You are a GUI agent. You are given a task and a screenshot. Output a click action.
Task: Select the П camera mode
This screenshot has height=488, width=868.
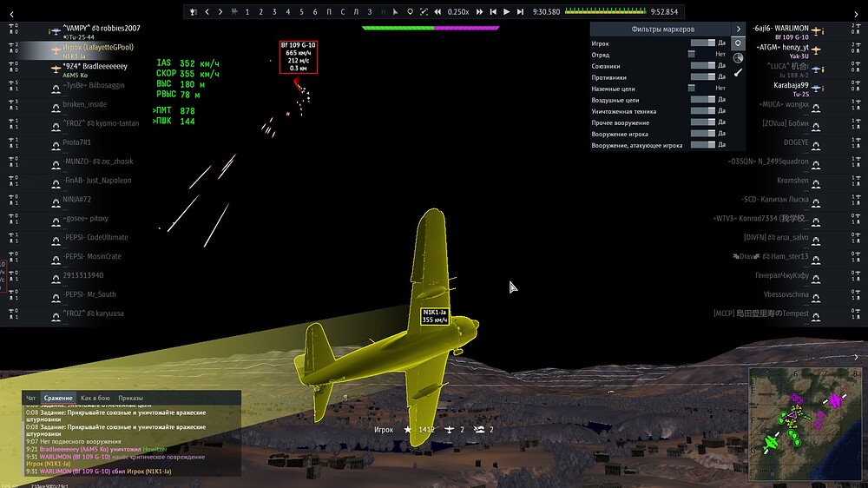pyautogui.click(x=329, y=11)
